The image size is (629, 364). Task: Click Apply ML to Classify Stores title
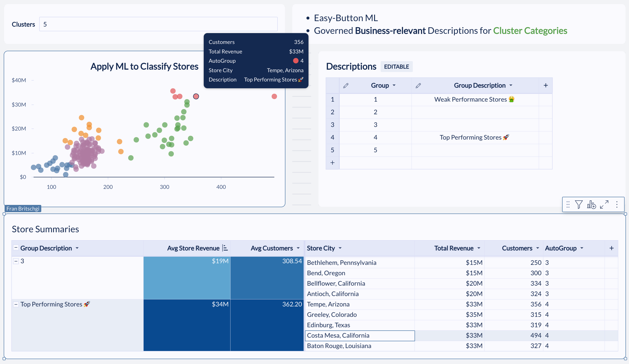[144, 66]
